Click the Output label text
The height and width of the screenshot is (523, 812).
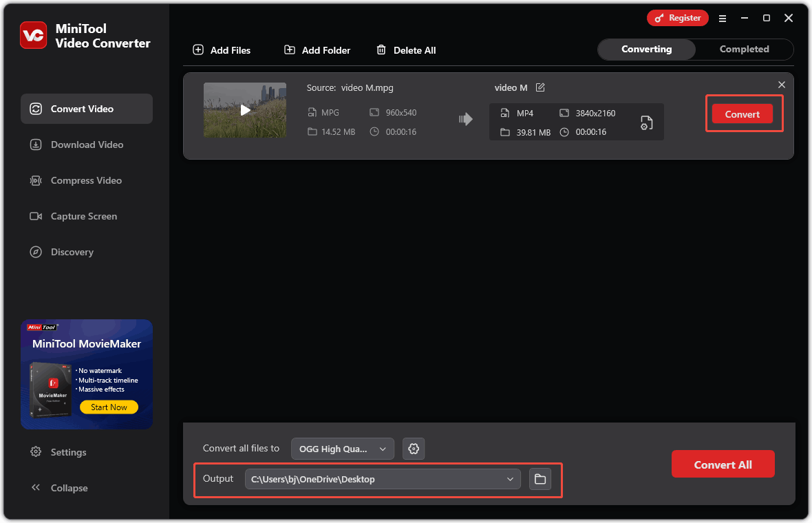pos(218,478)
